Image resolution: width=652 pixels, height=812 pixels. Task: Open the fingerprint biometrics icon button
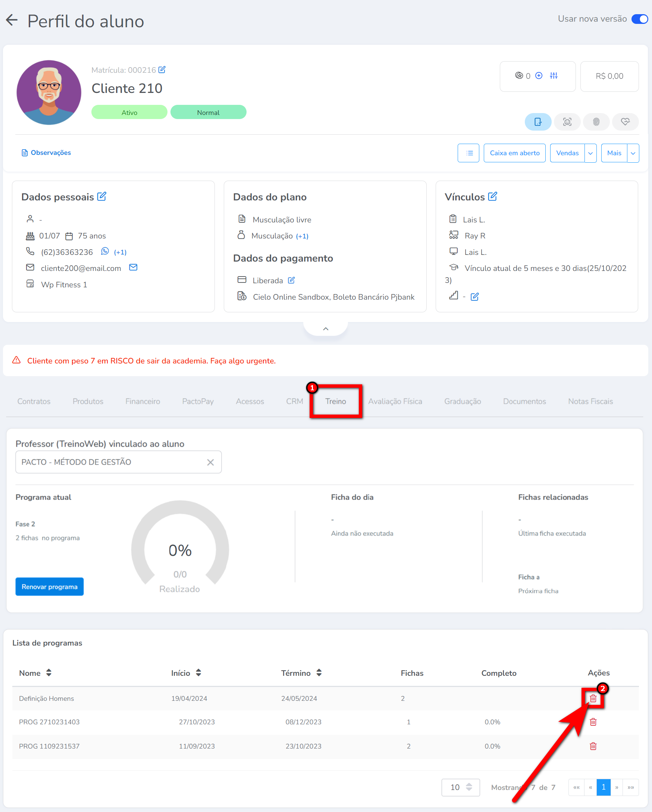click(x=596, y=122)
